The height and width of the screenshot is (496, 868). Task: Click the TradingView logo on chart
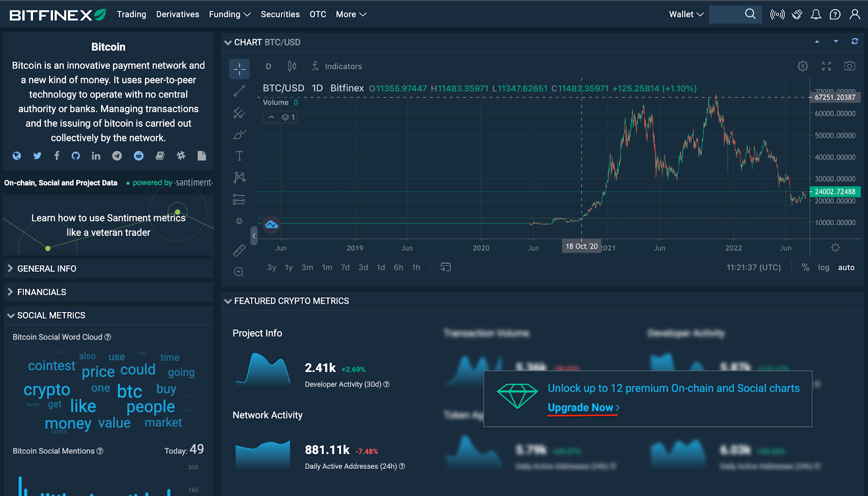(271, 224)
